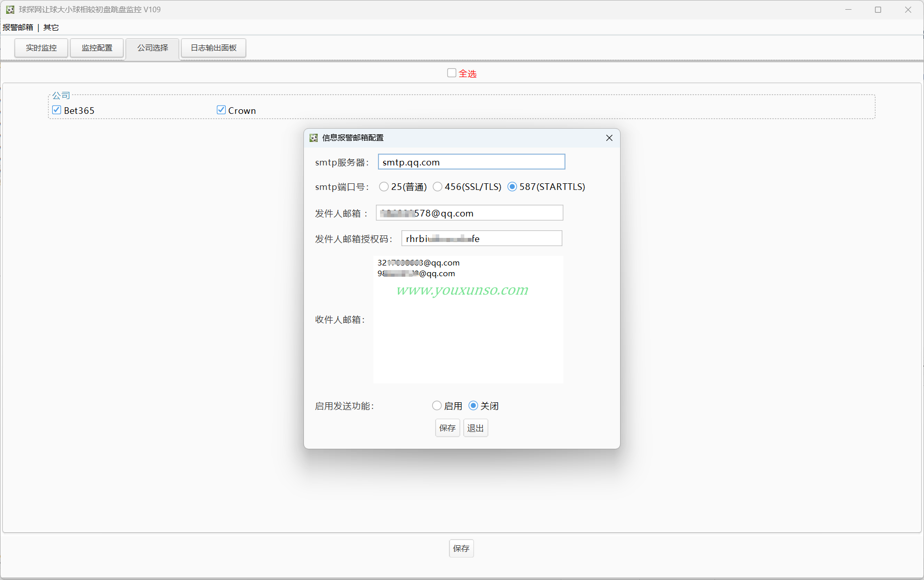Click first recipient email ending 3@qq.com
924x580 pixels.
418,263
